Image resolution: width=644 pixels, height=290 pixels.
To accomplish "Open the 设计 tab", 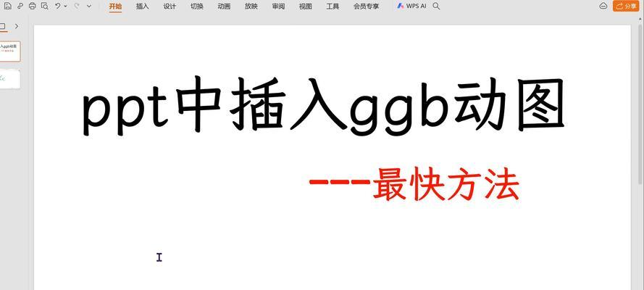I will [x=170, y=7].
